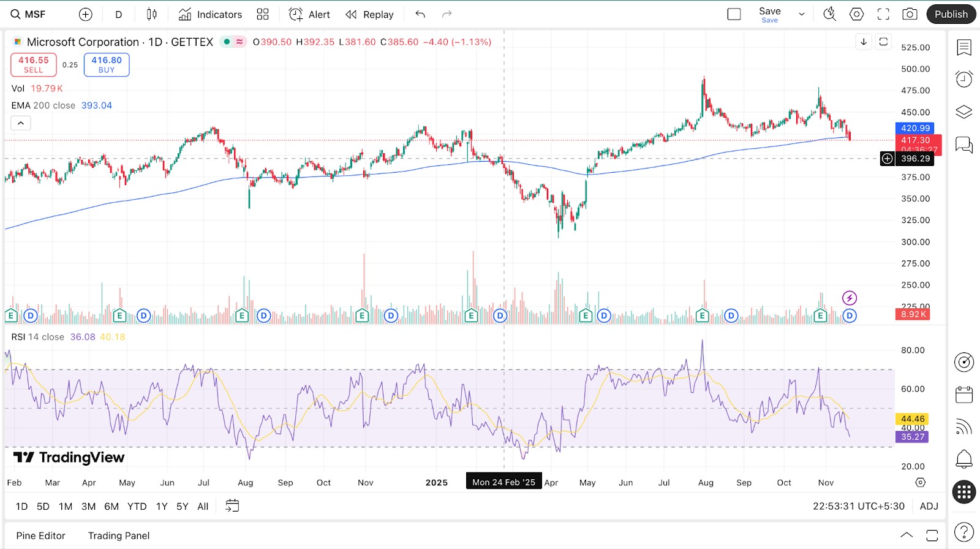Viewport: 980px width, 549px height.
Task: Toggle ADJ adjusted data
Action: click(x=929, y=506)
